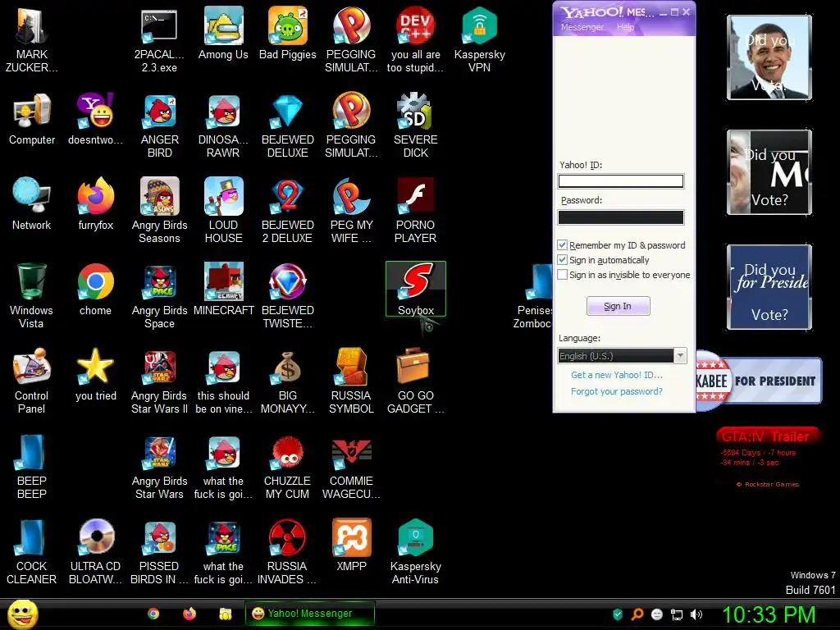The width and height of the screenshot is (840, 630).
Task: Click the 10:33 PM taskbar clock
Action: (x=769, y=614)
